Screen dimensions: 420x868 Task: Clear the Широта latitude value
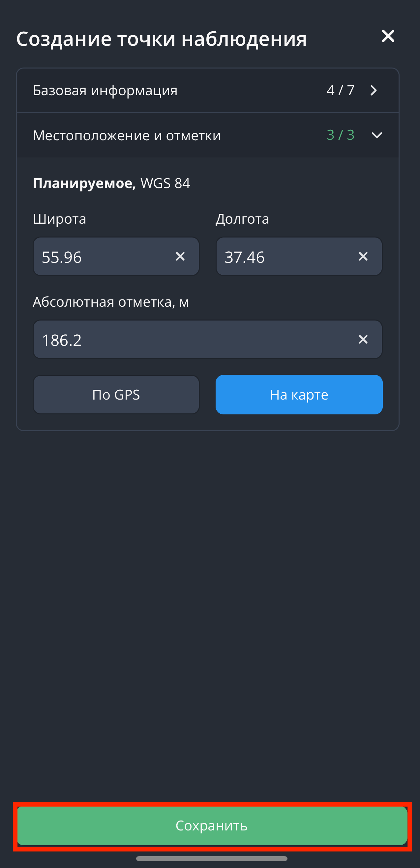(180, 256)
